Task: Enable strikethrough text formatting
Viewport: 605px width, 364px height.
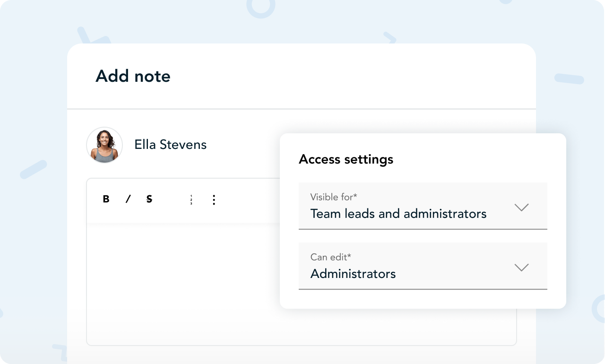Action: pyautogui.click(x=149, y=199)
